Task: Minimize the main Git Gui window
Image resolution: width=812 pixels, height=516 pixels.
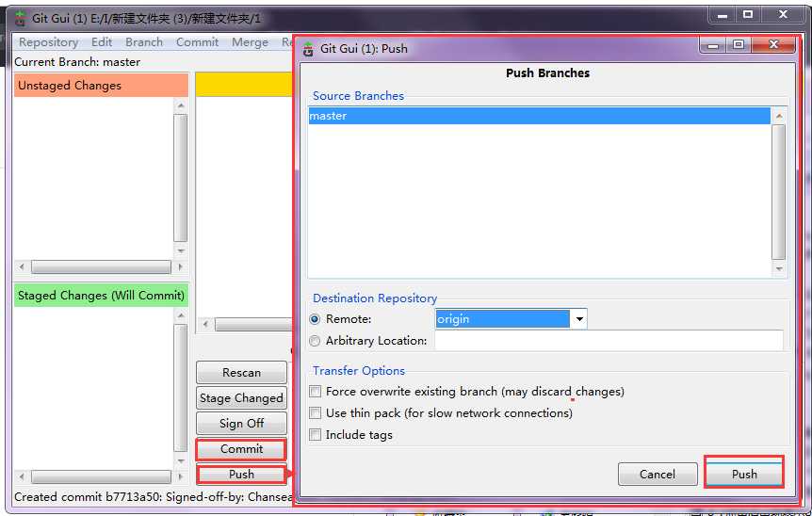Action: pos(723,15)
